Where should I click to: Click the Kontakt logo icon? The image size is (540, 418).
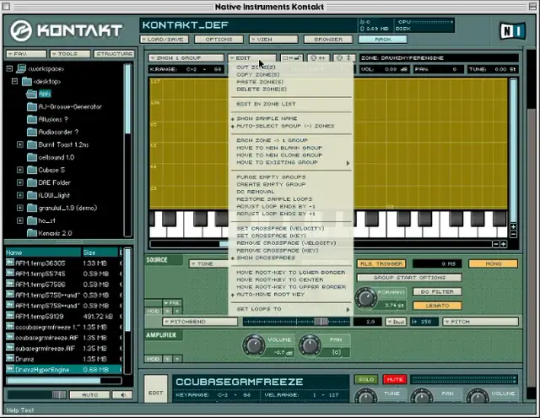21,30
